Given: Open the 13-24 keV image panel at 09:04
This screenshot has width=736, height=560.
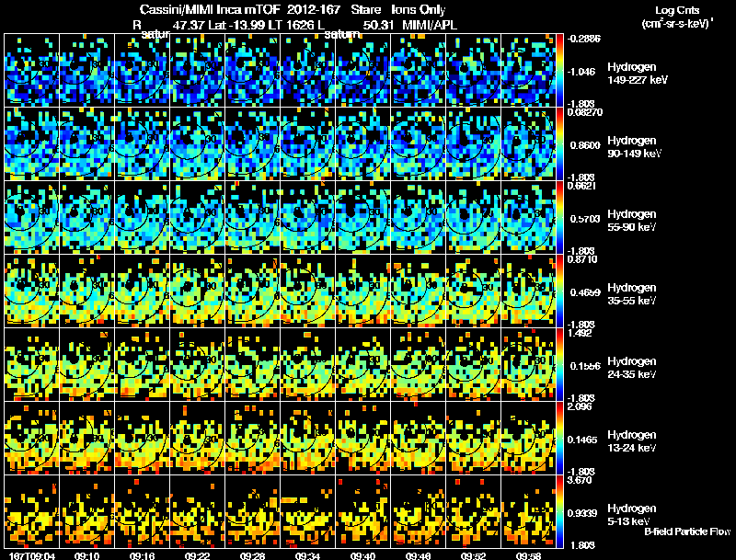Looking at the screenshot, I should tap(32, 438).
